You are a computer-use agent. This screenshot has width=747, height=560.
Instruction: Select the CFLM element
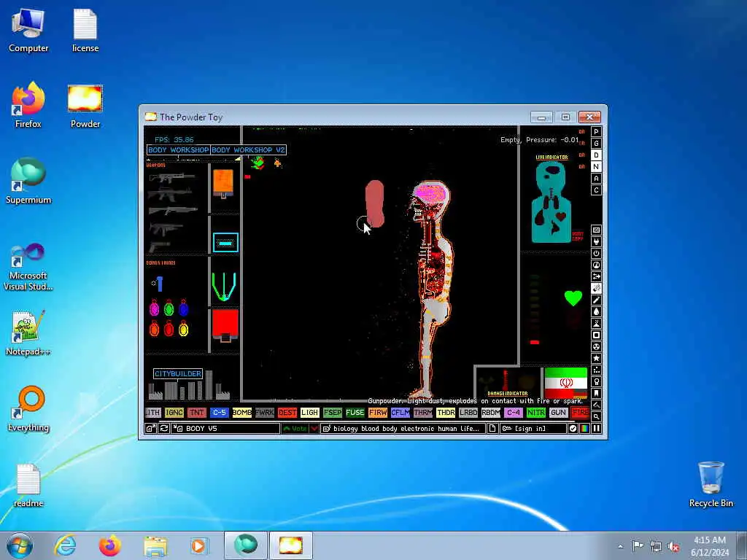[400, 413]
